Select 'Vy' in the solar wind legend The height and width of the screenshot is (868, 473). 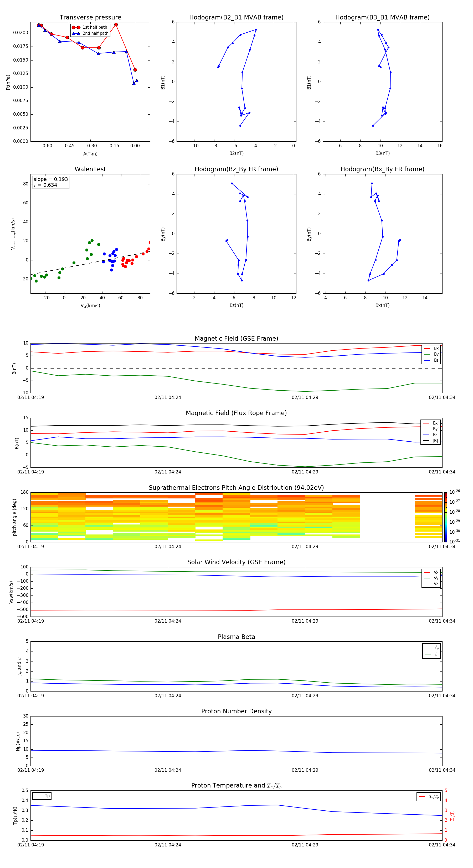click(431, 578)
